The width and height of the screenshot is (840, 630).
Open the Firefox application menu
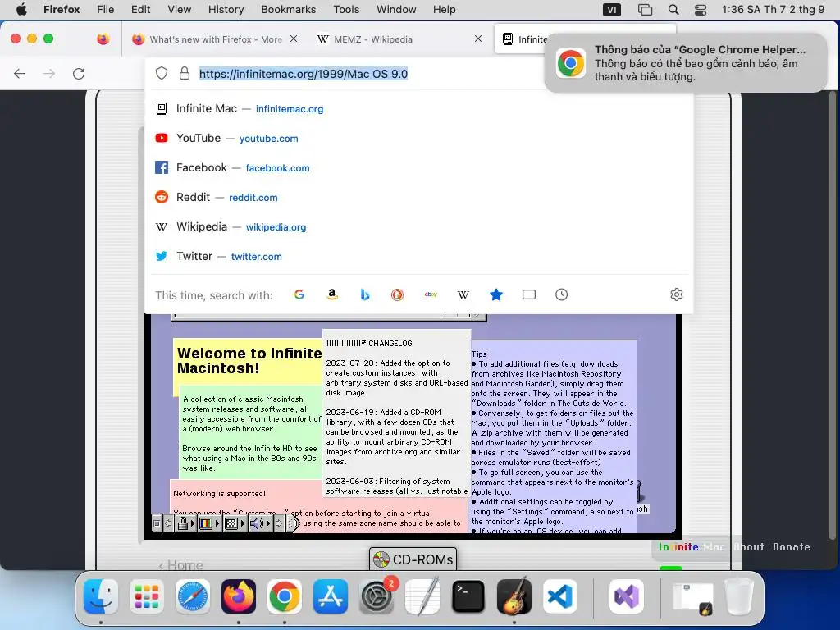tap(62, 10)
